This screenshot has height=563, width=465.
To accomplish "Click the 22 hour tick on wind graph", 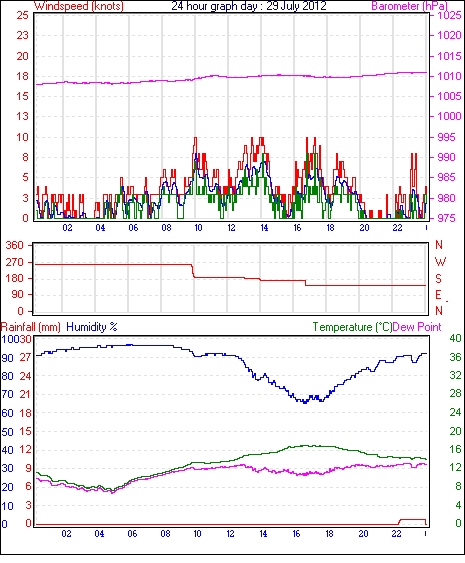I will 397,228.
